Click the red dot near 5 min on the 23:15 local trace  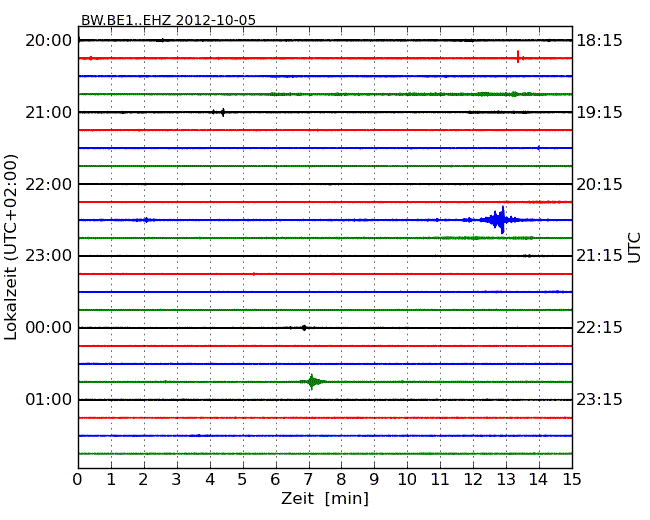tap(254, 274)
